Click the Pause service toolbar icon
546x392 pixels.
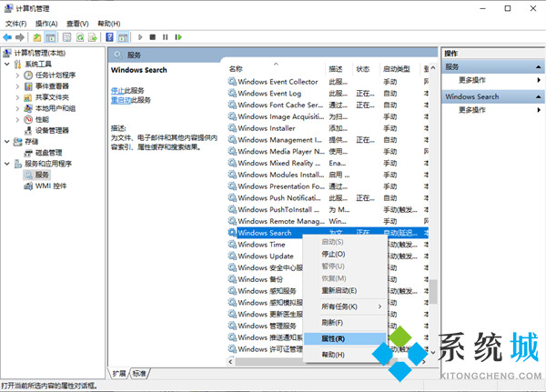pos(165,37)
